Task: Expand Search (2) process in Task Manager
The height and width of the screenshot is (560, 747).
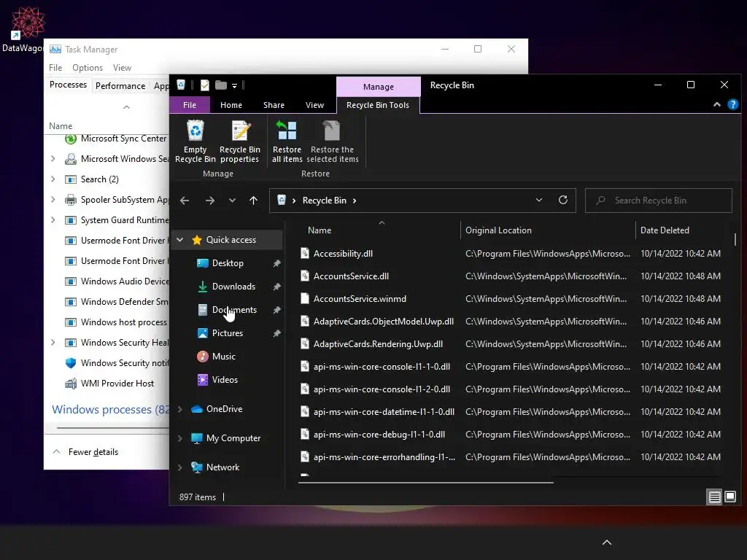Action: coord(53,179)
